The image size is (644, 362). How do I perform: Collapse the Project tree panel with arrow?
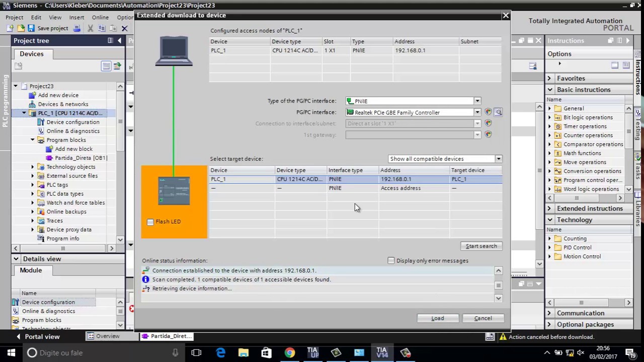pos(119,40)
